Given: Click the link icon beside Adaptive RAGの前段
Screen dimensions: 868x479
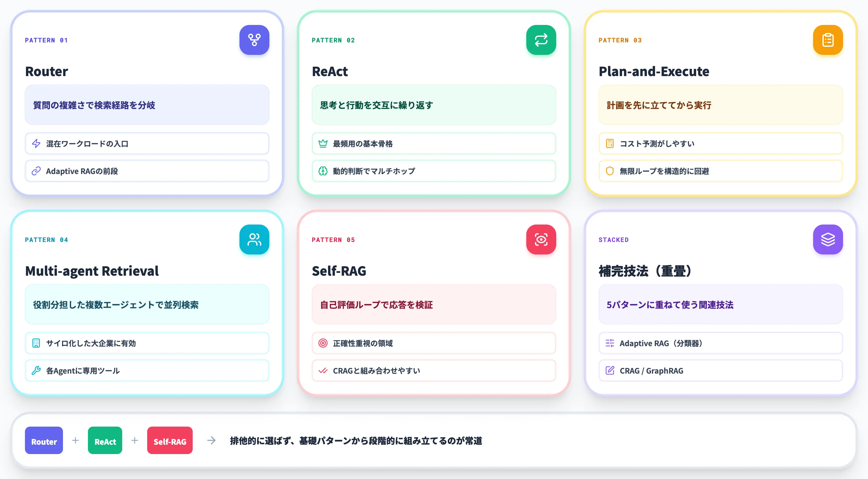Looking at the screenshot, I should pos(36,171).
